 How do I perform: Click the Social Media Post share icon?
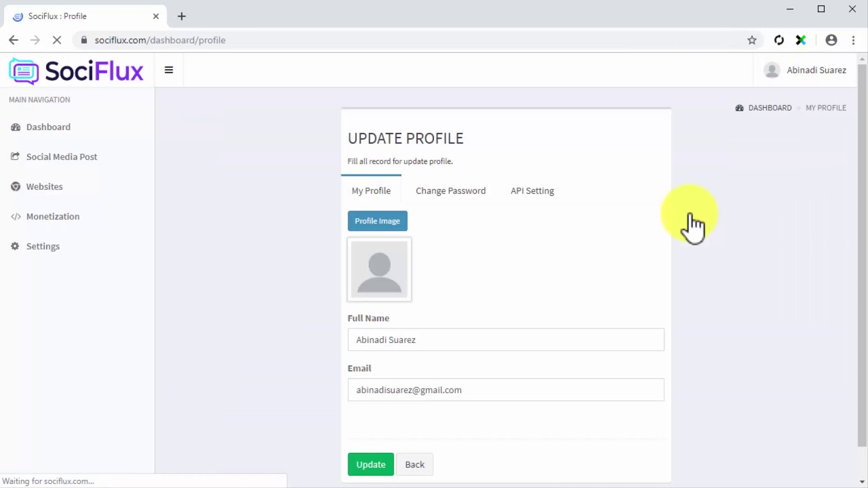[x=16, y=157]
